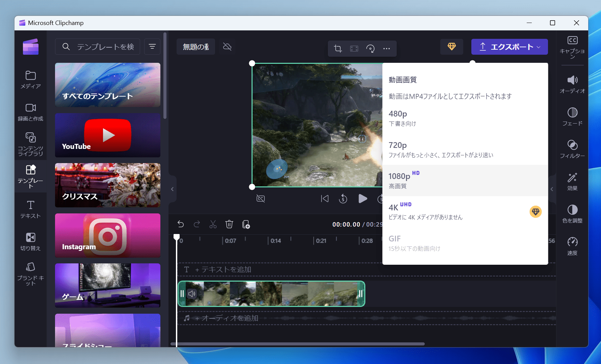Open the テキスト sidebar tab
Image resolution: width=601 pixels, height=364 pixels.
tap(30, 209)
